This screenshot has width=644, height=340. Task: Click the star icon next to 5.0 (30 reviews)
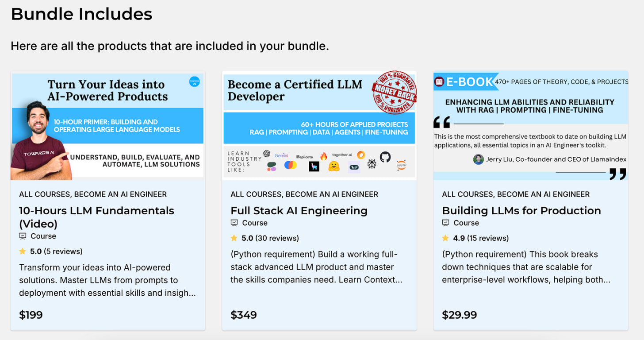pyautogui.click(x=234, y=238)
